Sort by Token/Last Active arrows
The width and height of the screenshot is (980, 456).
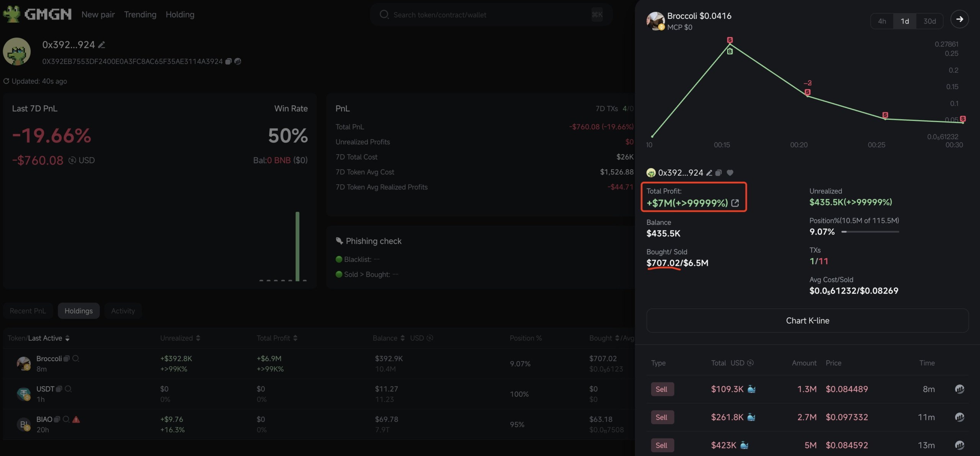coord(67,338)
